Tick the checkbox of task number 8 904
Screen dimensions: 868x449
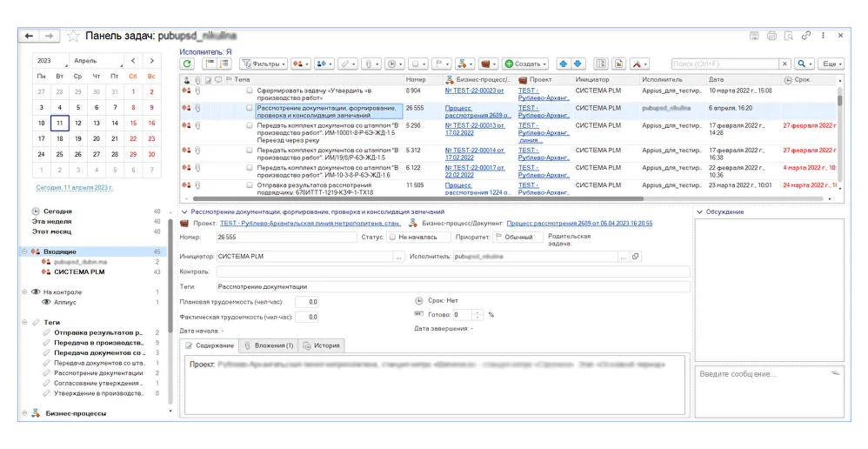(250, 90)
